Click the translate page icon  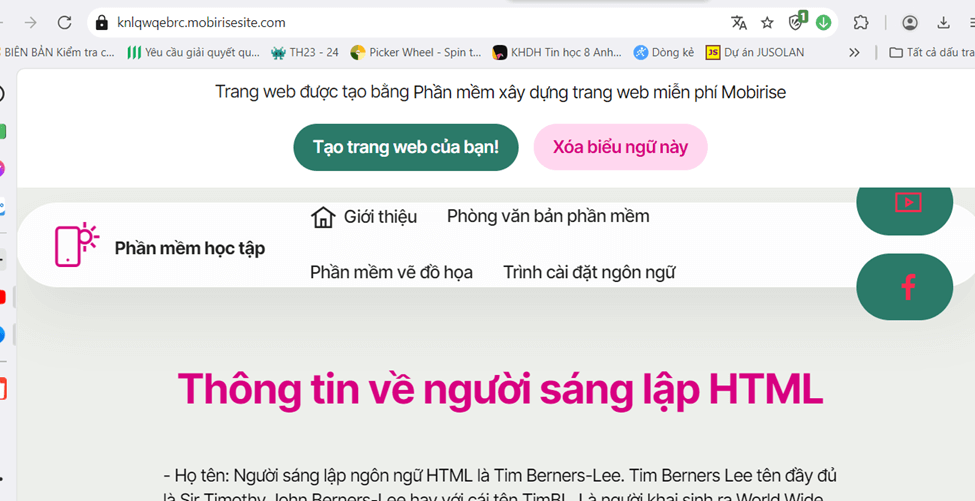[x=739, y=22]
